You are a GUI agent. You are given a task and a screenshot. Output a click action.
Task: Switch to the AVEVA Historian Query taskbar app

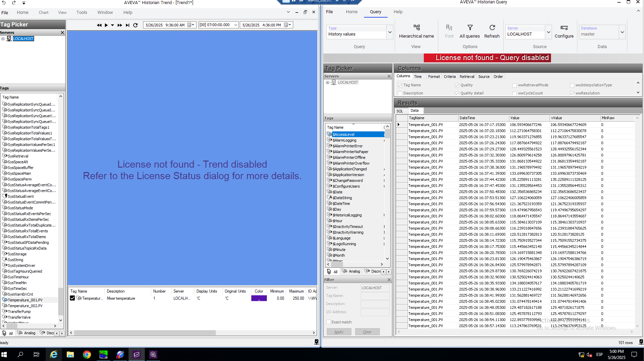[153, 355]
